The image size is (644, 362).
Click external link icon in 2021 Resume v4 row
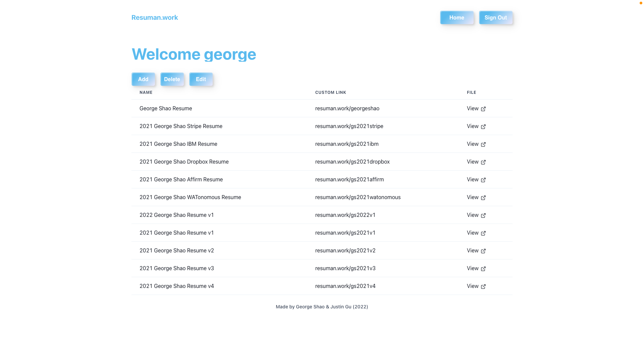coord(483,287)
